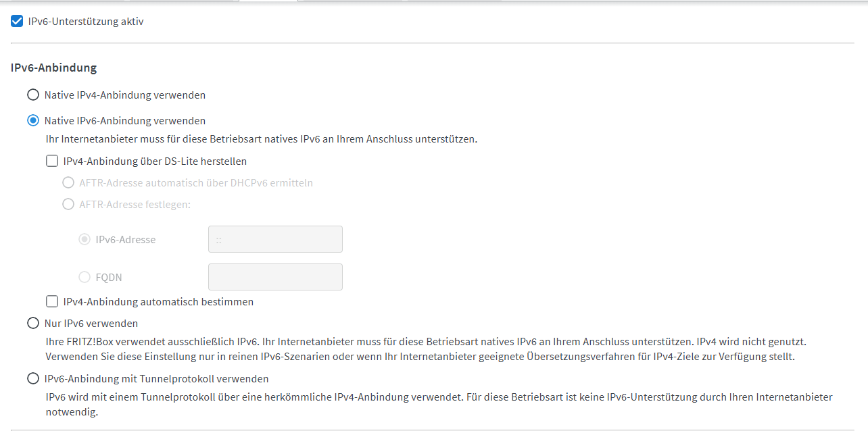The width and height of the screenshot is (868, 431).
Task: Select Native IPv6-Anbindung verwenden radio button
Action: tap(33, 120)
